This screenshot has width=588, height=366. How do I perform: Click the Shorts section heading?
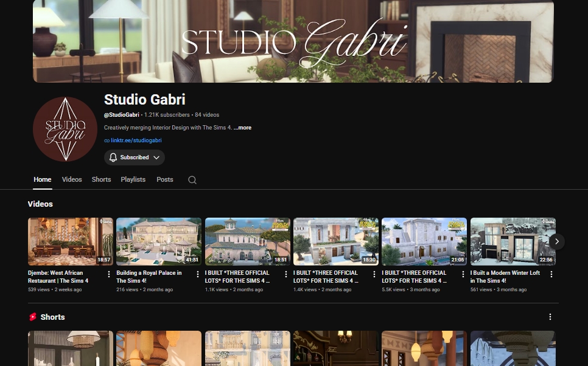click(x=52, y=317)
